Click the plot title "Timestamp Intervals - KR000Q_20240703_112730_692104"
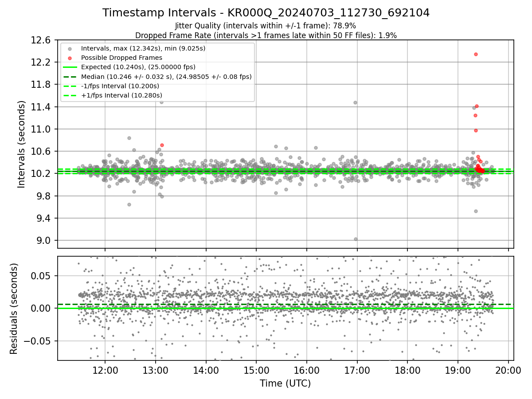This screenshot has height=399, width=532. pos(266,13)
